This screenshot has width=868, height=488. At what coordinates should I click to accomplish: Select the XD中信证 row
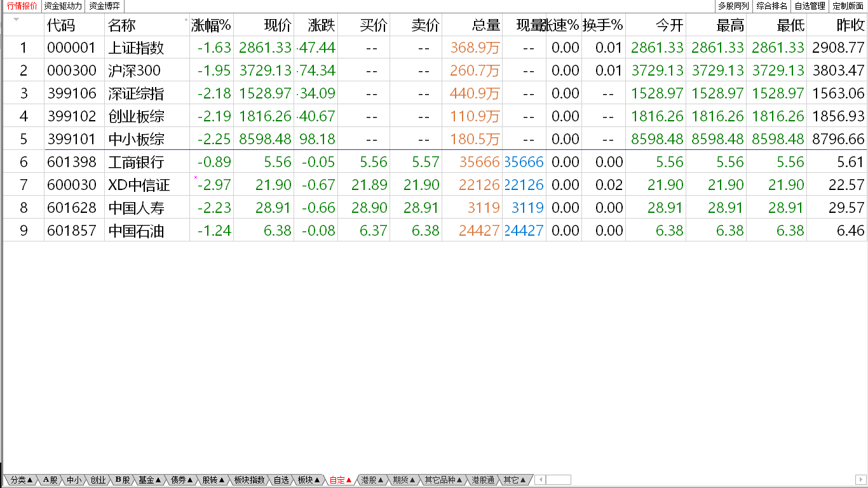(x=435, y=185)
